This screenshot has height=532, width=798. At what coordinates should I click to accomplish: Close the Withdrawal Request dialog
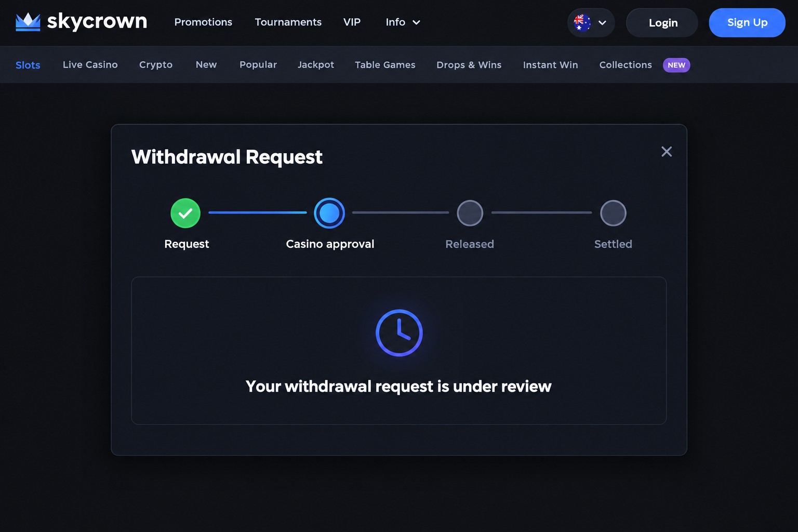[667, 151]
